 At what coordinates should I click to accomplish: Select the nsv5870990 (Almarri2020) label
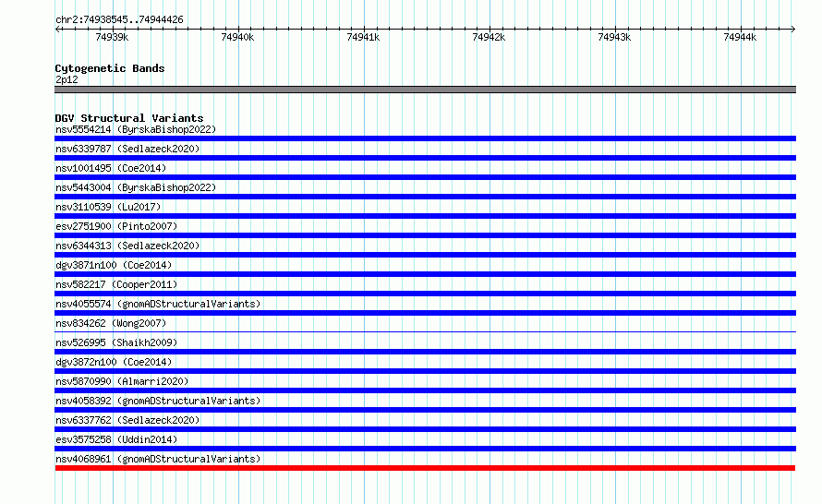pyautogui.click(x=122, y=381)
